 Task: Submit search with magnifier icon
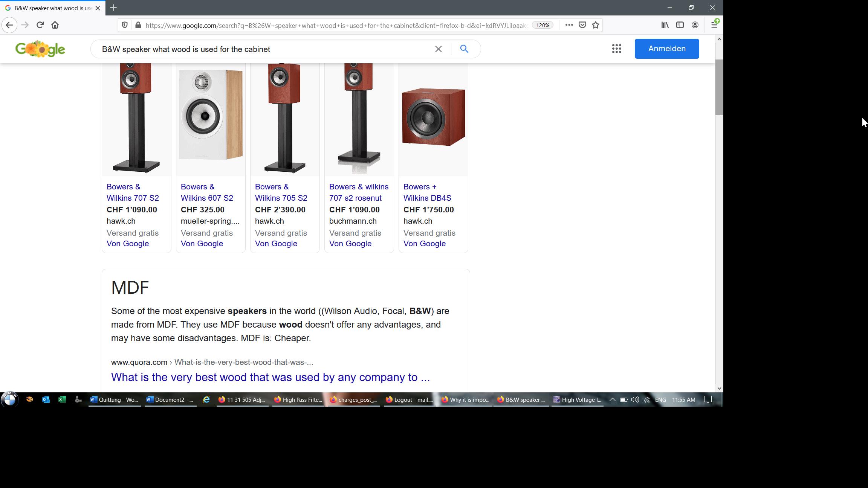coord(464,49)
